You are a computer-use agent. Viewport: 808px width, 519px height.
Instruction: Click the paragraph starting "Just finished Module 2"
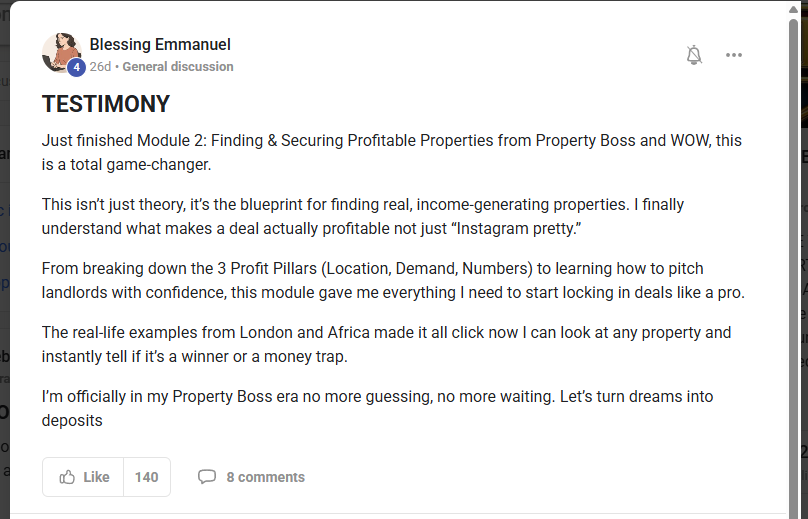392,152
